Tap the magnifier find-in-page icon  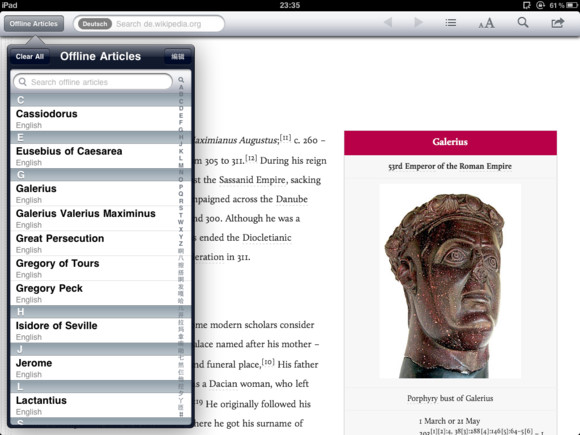point(523,23)
